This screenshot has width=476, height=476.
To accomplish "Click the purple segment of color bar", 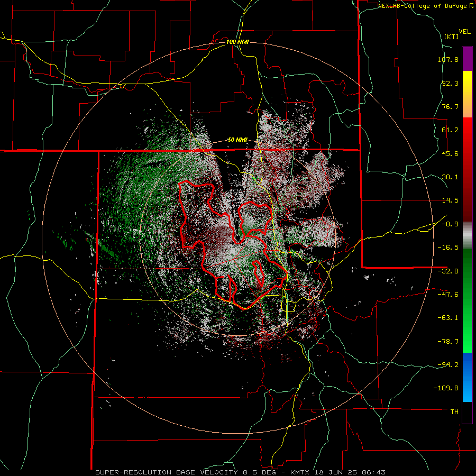I will pyautogui.click(x=467, y=59).
